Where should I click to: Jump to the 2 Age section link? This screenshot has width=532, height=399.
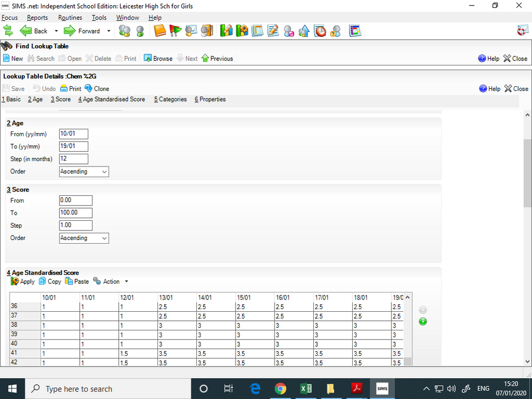[35, 99]
